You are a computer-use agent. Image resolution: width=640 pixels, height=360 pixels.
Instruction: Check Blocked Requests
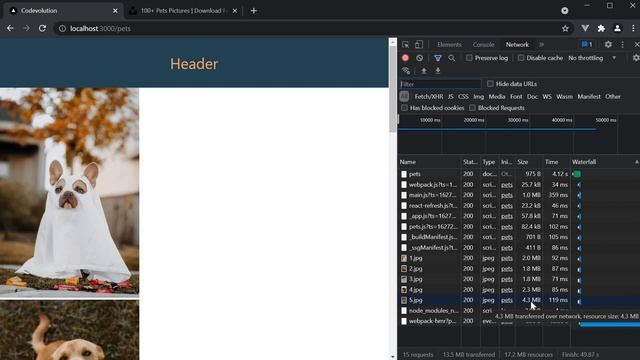point(472,108)
